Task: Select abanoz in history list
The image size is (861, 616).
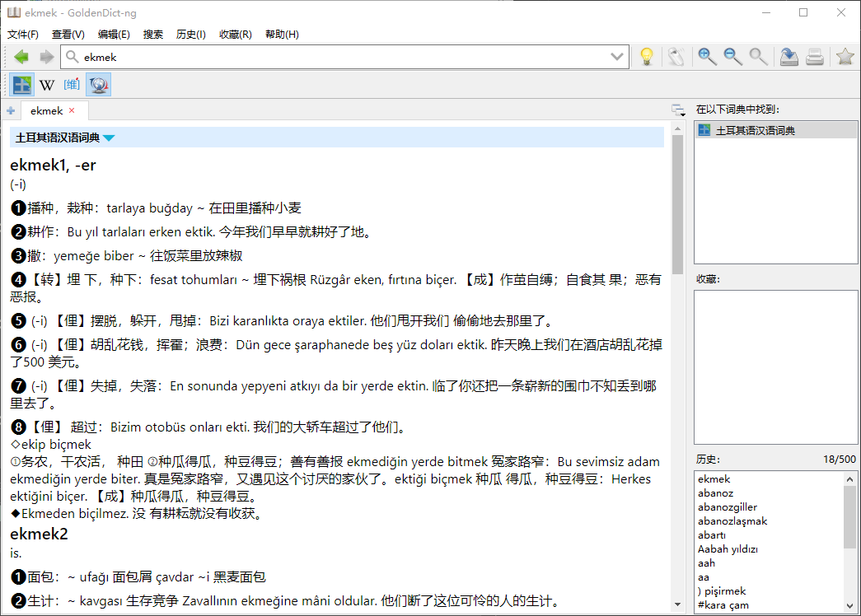Action: coord(715,493)
